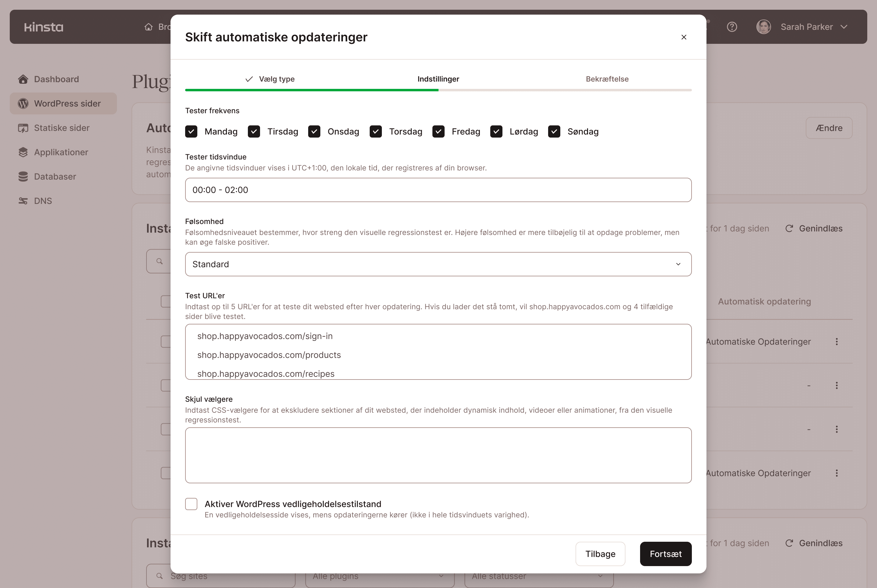The height and width of the screenshot is (588, 877).
Task: Go to the Bekræftelse step
Action: [607, 79]
